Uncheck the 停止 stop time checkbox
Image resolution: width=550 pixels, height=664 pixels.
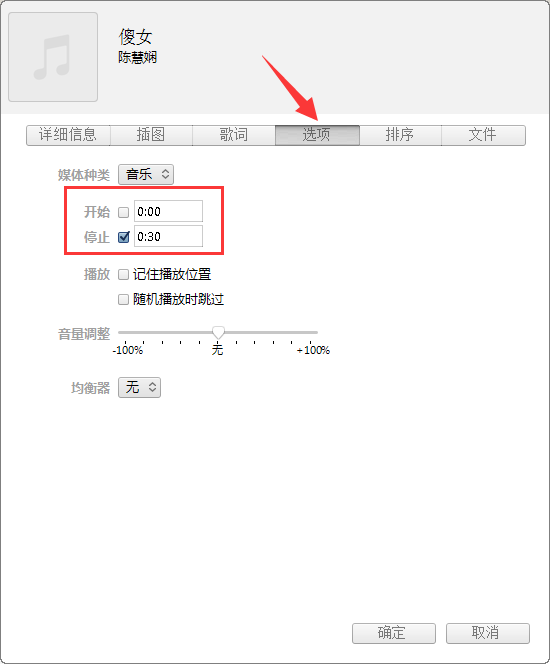click(124, 237)
